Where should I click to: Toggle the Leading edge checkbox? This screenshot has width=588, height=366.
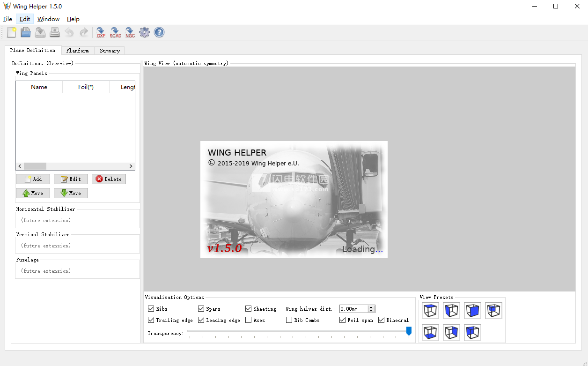tap(201, 320)
